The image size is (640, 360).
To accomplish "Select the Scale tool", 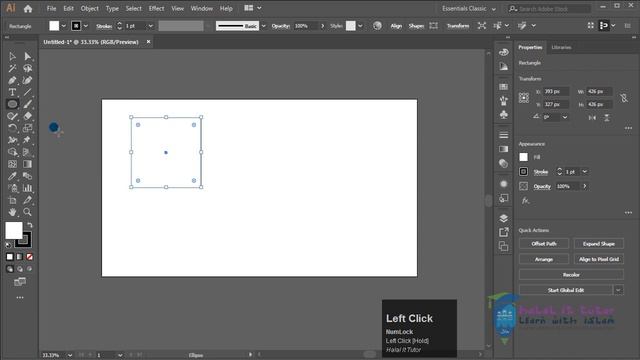I will point(27,128).
